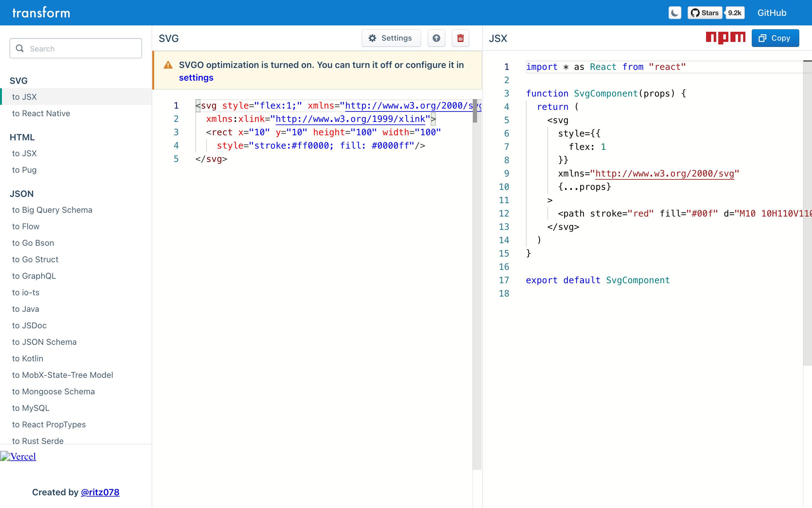Click the SVGO warning triangle icon
The height and width of the screenshot is (508, 812).
[168, 65]
